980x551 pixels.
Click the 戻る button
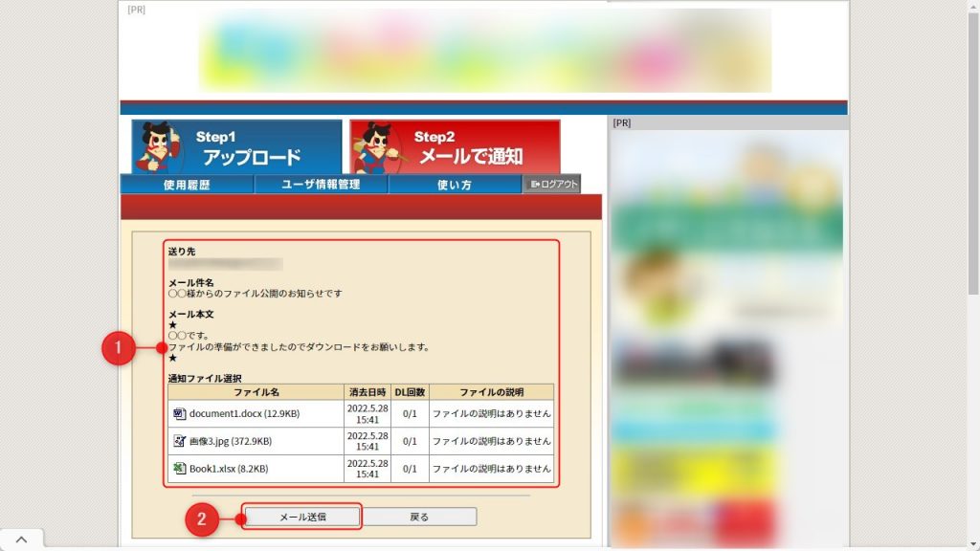[419, 517]
